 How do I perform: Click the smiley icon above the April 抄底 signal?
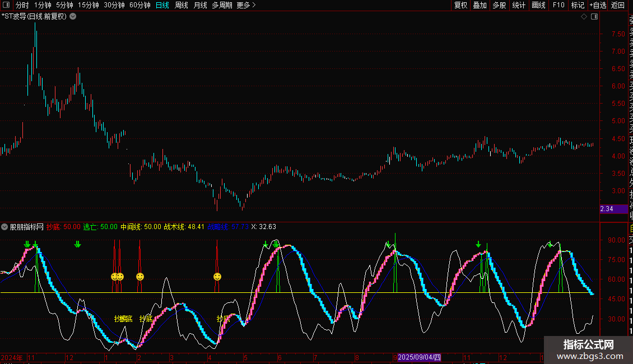click(x=217, y=277)
